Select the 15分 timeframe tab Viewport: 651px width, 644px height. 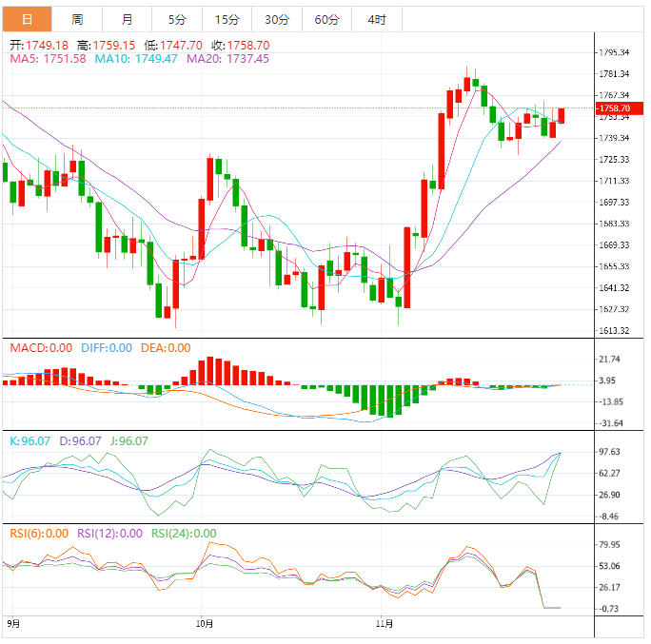(227, 19)
